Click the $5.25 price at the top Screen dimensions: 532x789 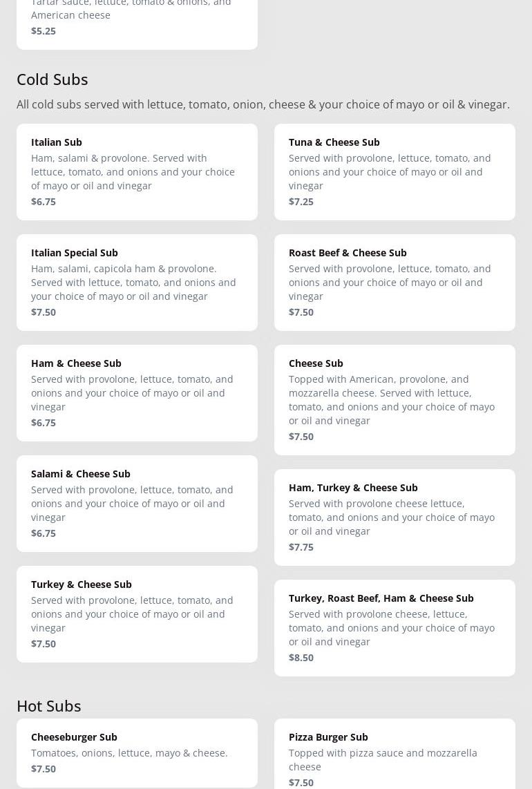(x=44, y=31)
